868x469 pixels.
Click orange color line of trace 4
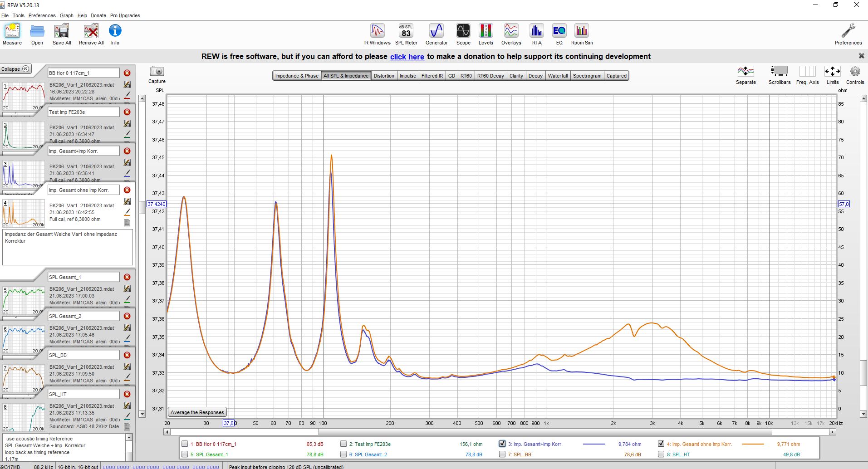pyautogui.click(x=753, y=444)
